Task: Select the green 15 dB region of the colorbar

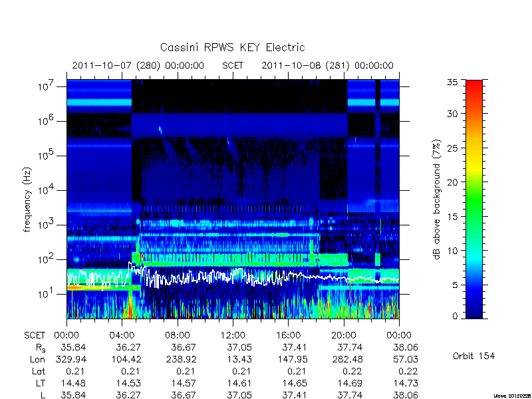Action: click(474, 216)
